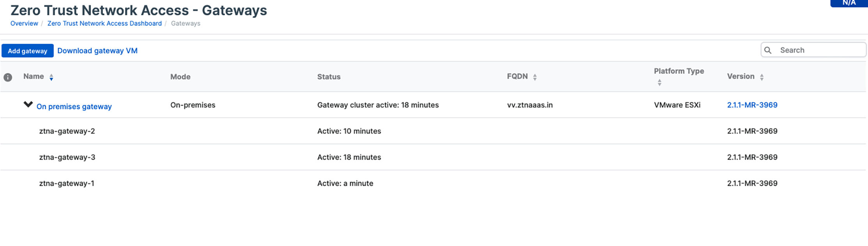Open Zero Trust Network Access Dashboard breadcrumb
The image size is (868, 246).
tap(105, 23)
